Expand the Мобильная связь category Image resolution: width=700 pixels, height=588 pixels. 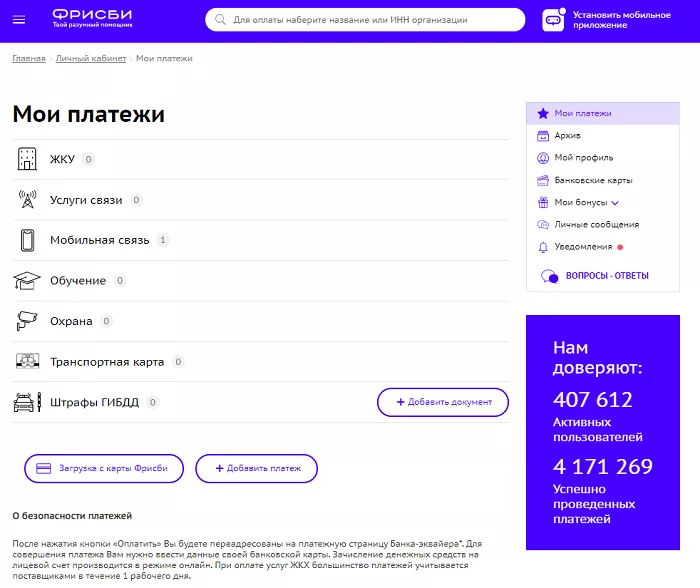click(261, 240)
